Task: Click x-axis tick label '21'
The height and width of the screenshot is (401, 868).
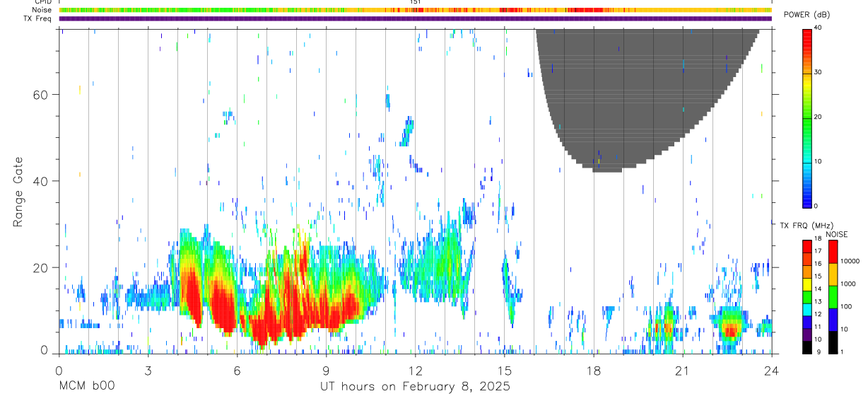Action: coord(682,370)
